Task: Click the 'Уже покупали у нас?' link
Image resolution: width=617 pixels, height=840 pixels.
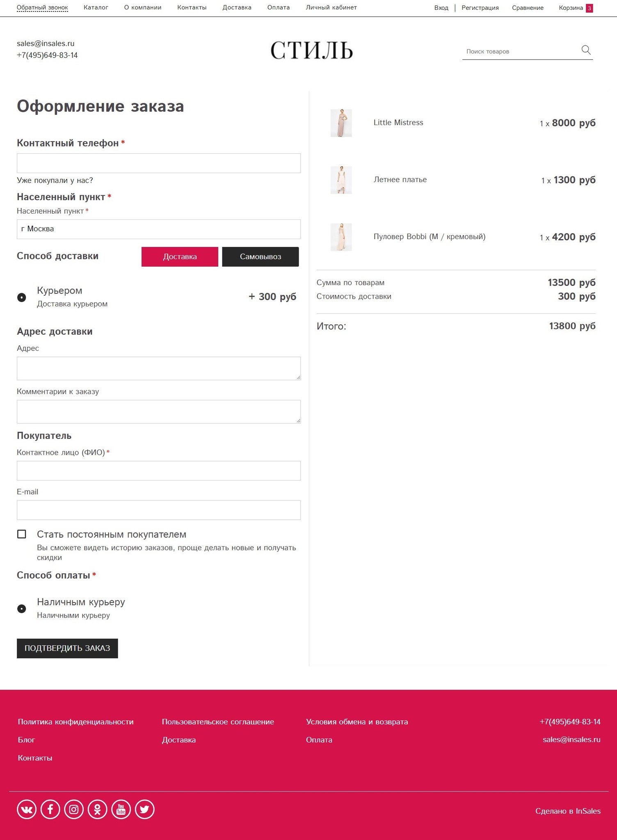Action: (55, 180)
